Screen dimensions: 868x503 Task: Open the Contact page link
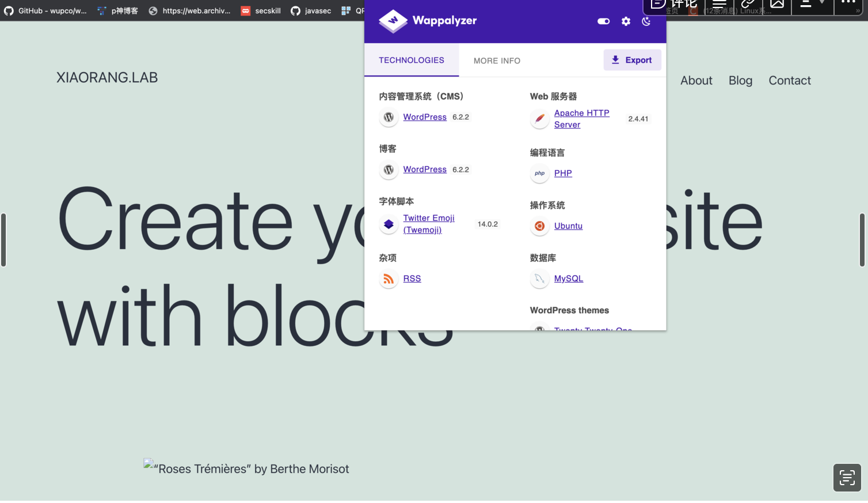(x=789, y=81)
